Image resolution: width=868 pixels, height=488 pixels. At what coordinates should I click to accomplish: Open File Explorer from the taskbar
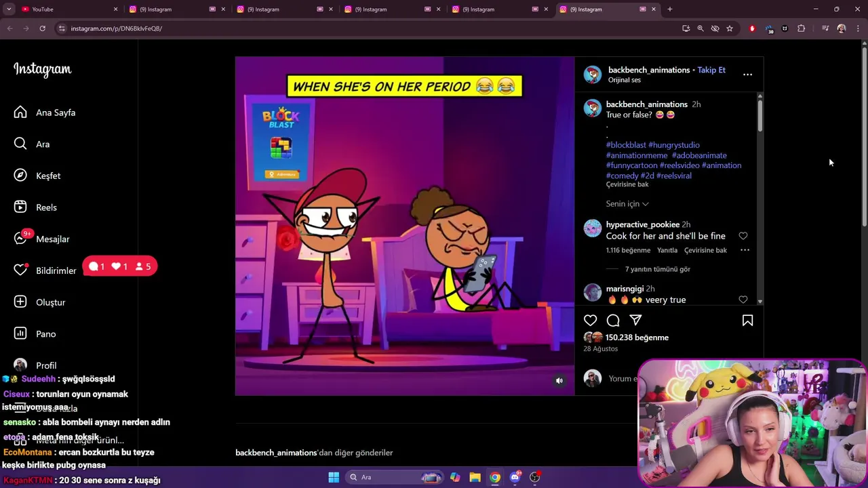[475, 477]
